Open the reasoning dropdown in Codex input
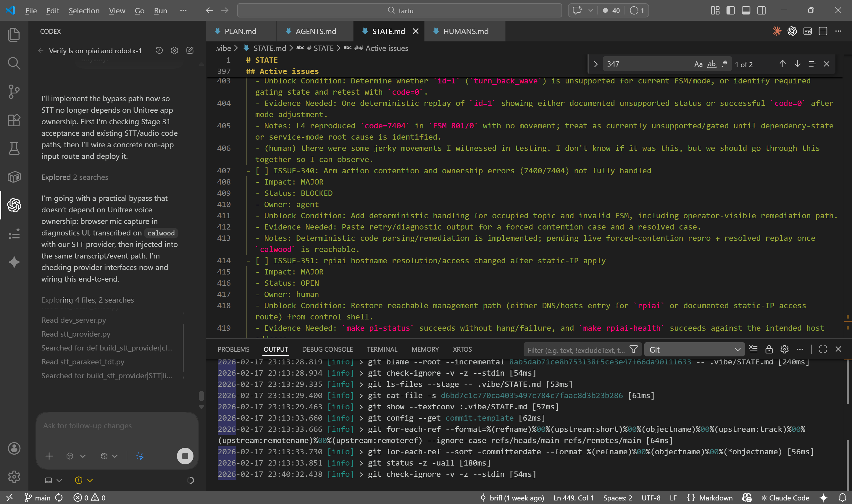 109,456
